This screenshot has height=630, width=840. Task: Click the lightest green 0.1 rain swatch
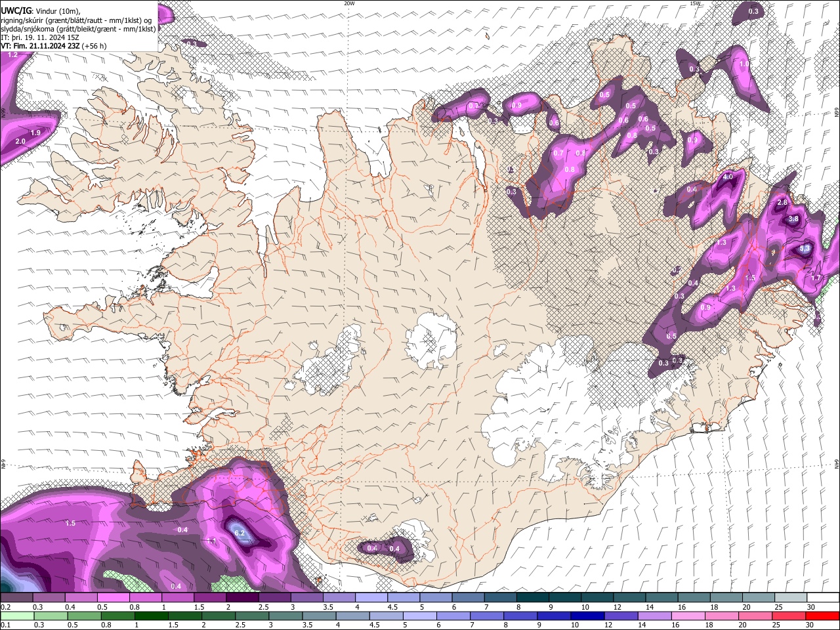click(17, 616)
